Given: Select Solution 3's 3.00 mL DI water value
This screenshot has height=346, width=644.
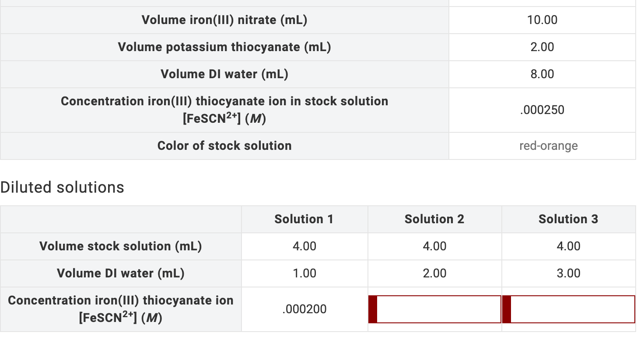Looking at the screenshot, I should [567, 273].
